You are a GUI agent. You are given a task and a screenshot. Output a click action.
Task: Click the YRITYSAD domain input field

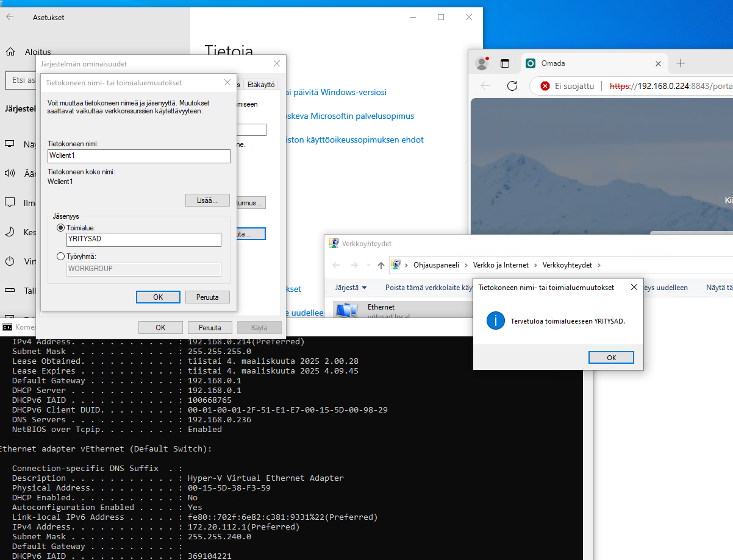143,239
